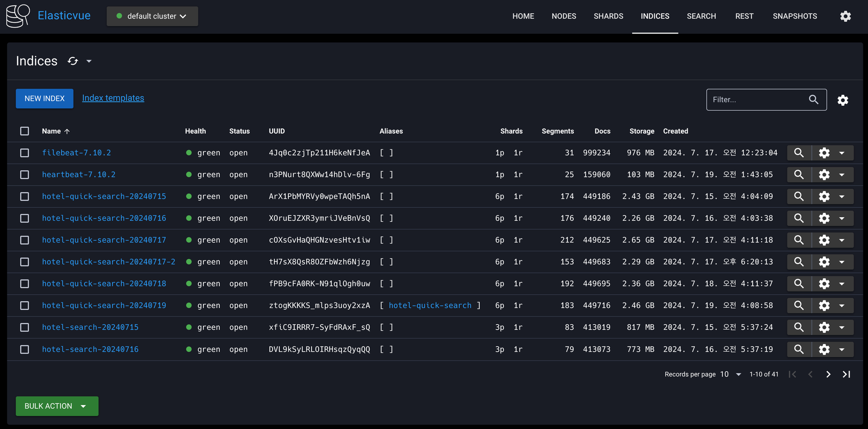This screenshot has width=868, height=429.
Task: Search documents in hotel-quick-search-20240717 row
Action: click(x=799, y=240)
